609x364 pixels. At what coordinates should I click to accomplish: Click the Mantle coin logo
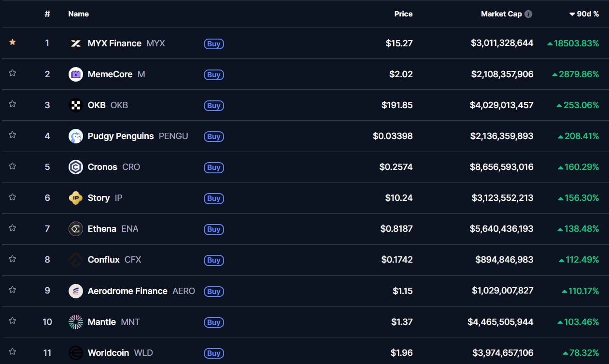[x=76, y=322]
